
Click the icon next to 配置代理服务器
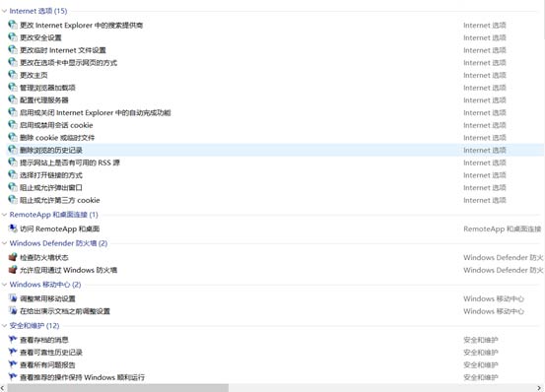13,99
